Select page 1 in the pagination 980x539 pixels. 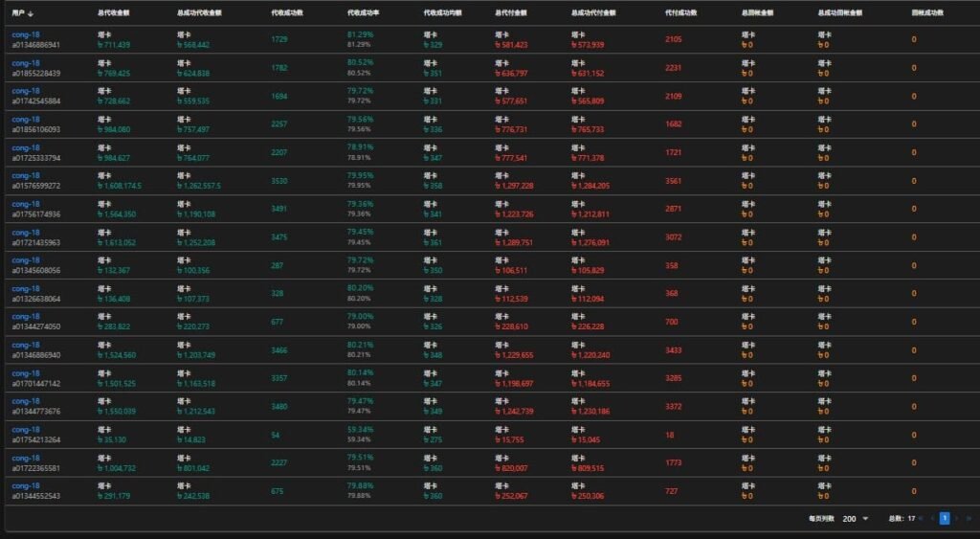(x=945, y=518)
